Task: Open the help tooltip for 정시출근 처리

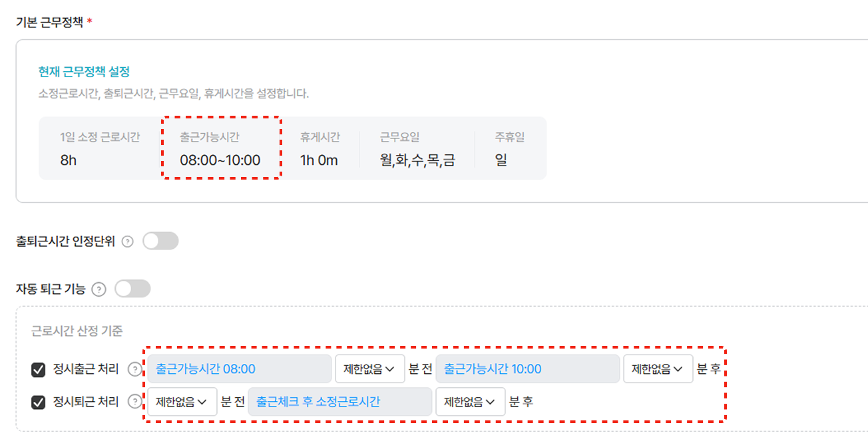Action: point(135,369)
